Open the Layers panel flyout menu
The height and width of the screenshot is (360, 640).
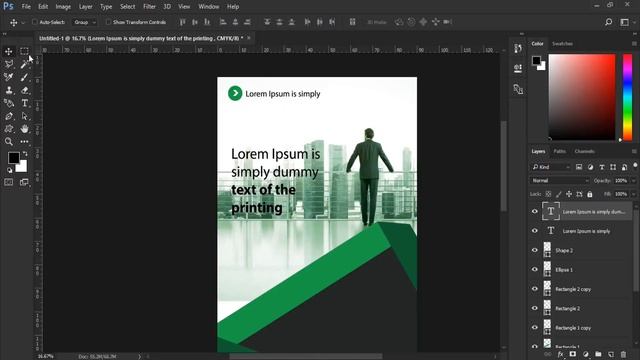634,151
